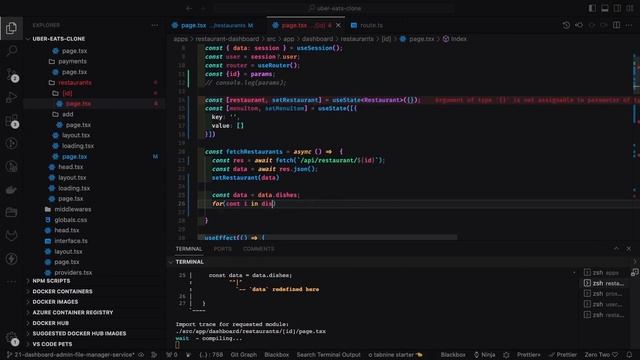Image resolution: width=640 pixels, height=360 pixels.
Task: Expand the DOCKER CONTAINERS section
Action: tap(62, 291)
